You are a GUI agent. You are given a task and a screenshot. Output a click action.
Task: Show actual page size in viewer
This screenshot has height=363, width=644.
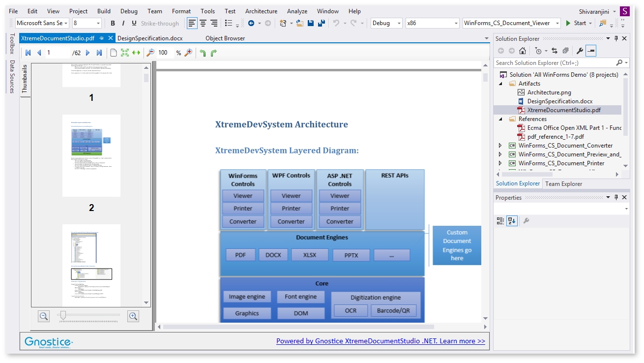(x=114, y=53)
